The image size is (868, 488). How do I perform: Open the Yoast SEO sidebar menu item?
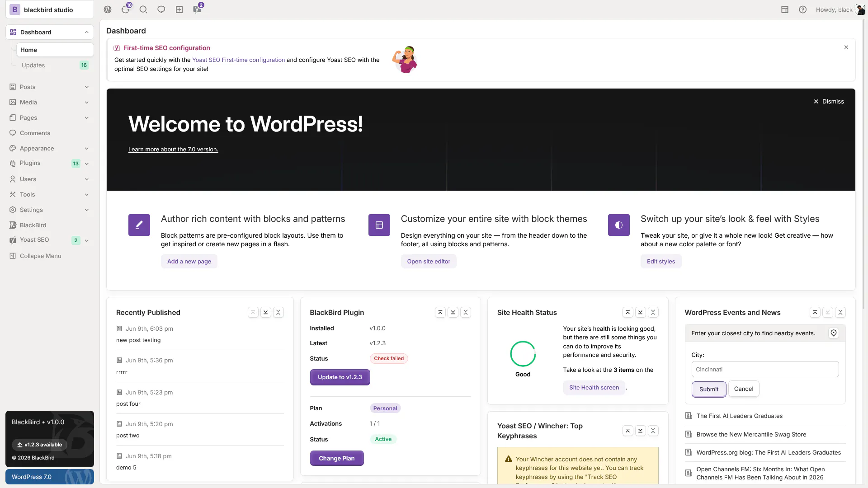coord(34,240)
